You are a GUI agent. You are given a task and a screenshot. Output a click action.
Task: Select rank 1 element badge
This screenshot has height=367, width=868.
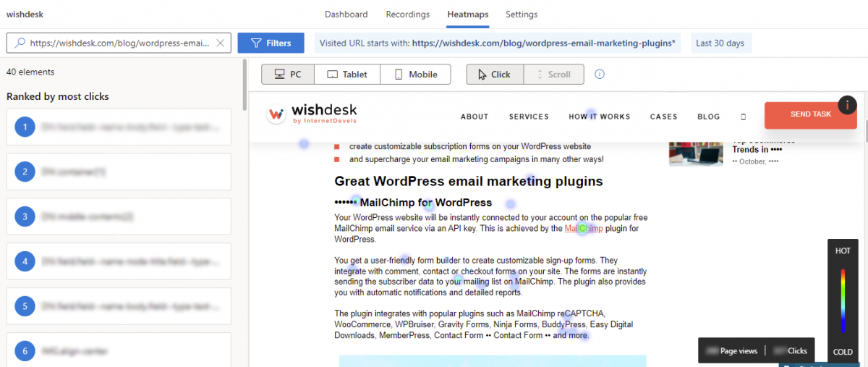tap(25, 127)
